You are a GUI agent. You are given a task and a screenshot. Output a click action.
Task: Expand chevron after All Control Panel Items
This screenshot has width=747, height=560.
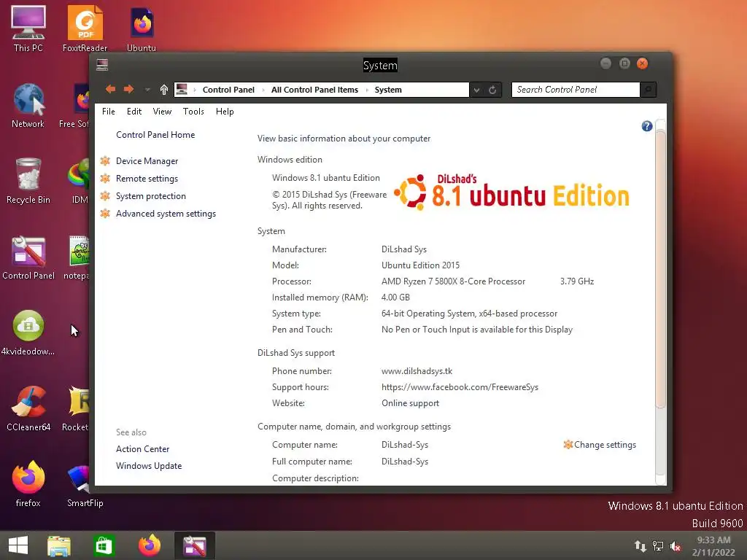[366, 90]
